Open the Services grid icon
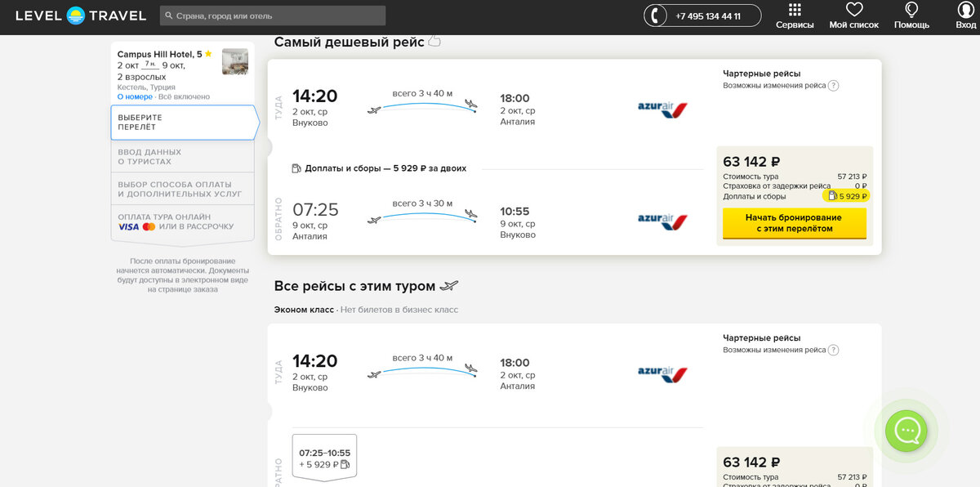This screenshot has width=980, height=487. pos(795,11)
